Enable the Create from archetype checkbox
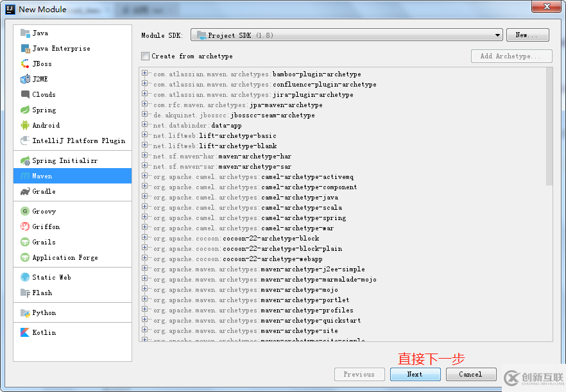The image size is (566, 392). pos(146,56)
